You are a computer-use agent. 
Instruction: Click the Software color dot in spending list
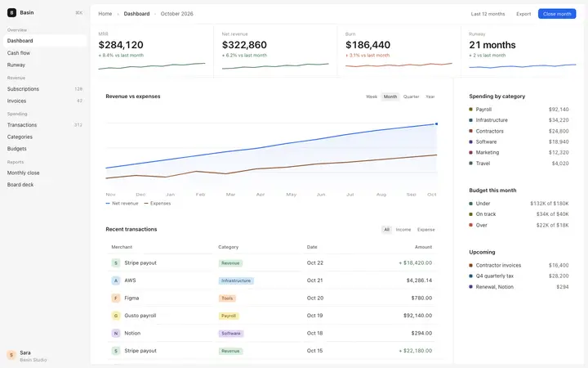tap(470, 142)
